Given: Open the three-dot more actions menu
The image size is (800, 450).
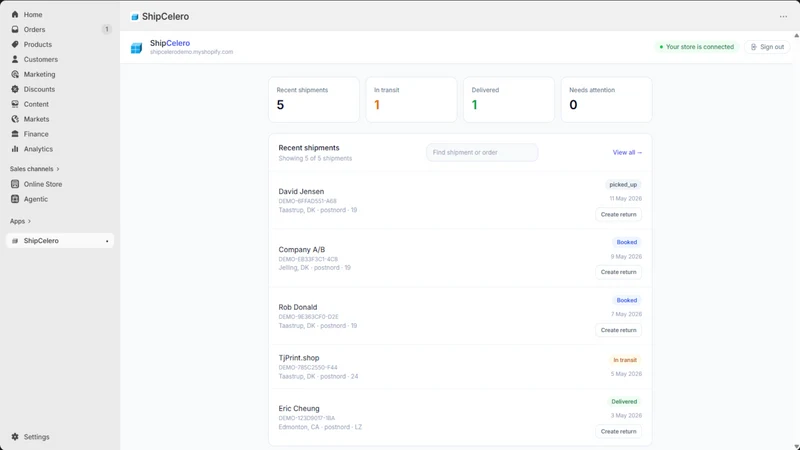Looking at the screenshot, I should [783, 16].
